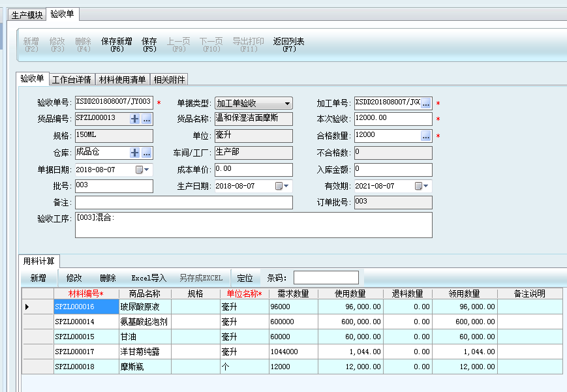Select the top-level 验收单 window tab
Screen dimensions: 567x392
click(x=62, y=14)
